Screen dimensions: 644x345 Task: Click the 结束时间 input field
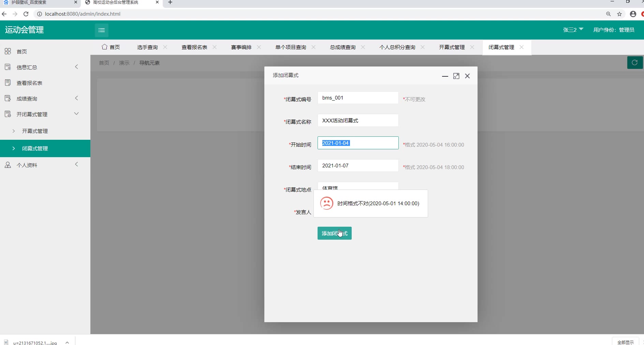click(358, 165)
